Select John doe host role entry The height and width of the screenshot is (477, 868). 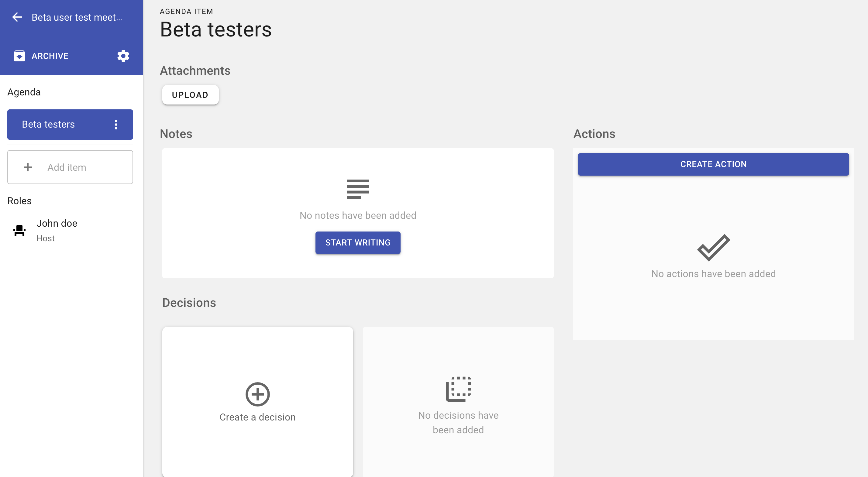[57, 230]
